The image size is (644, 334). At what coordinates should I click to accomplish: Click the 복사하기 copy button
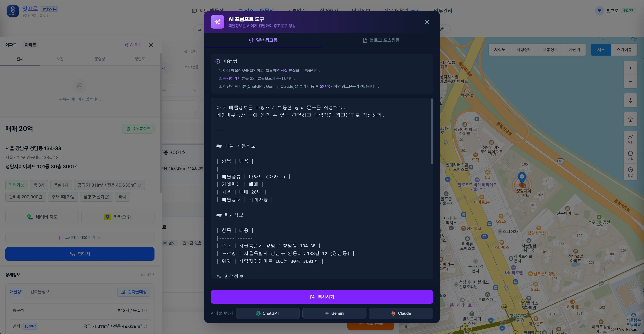(x=322, y=297)
